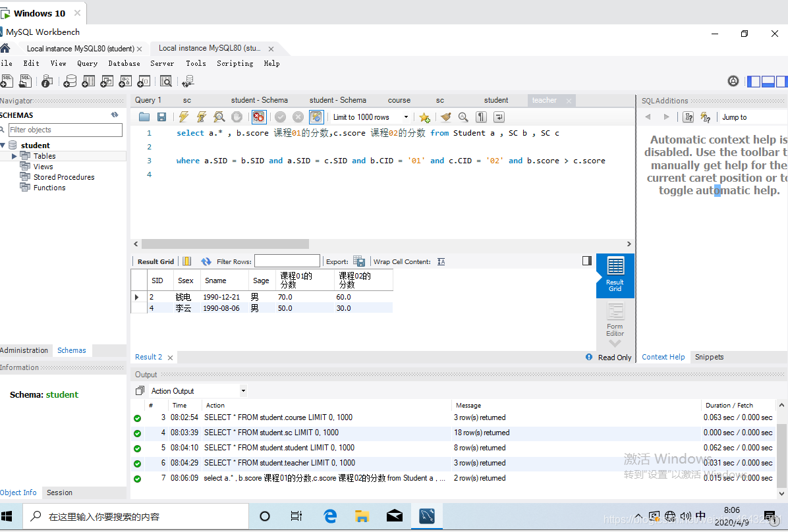Open an SQL script file in new tab
The width and height of the screenshot is (788, 532).
(25, 81)
